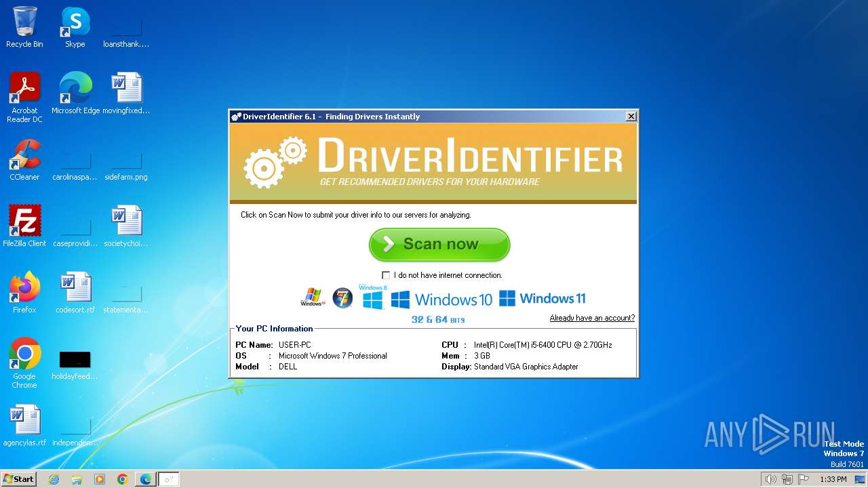
Task: Select the codesort.rtf document icon
Action: [75, 293]
